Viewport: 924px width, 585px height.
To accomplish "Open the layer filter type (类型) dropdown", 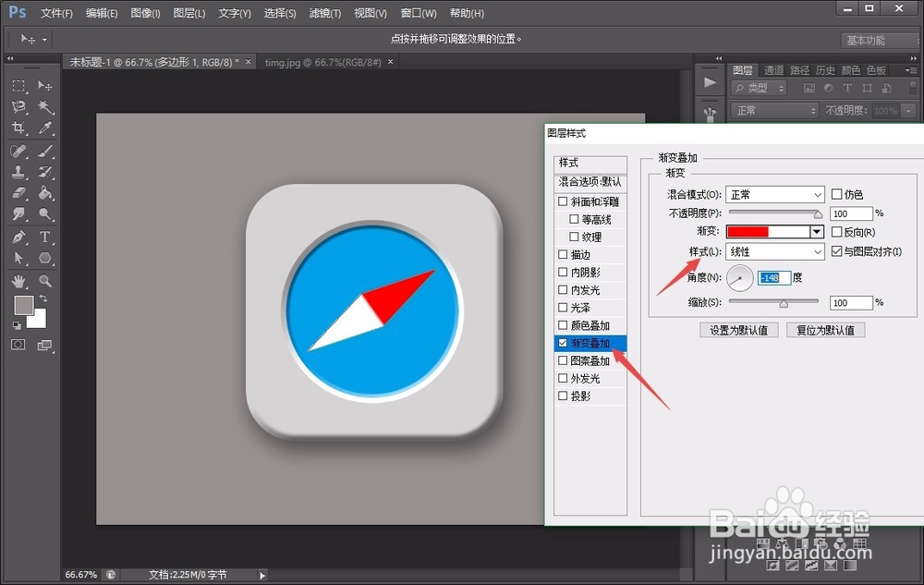I will pos(760,89).
